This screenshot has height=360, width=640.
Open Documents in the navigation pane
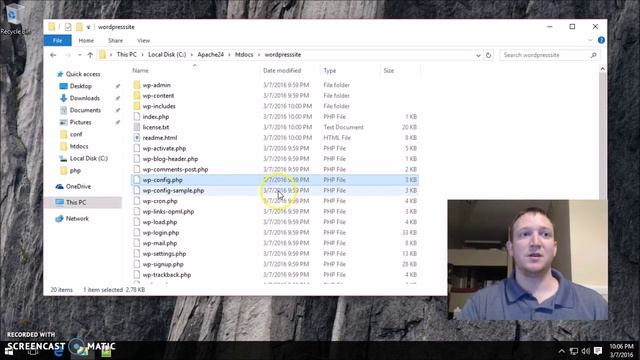click(85, 110)
